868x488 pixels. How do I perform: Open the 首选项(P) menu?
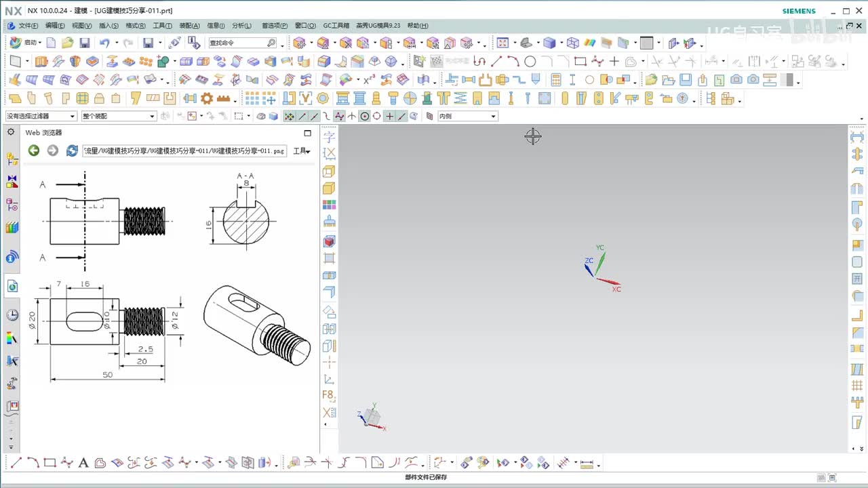pyautogui.click(x=275, y=26)
